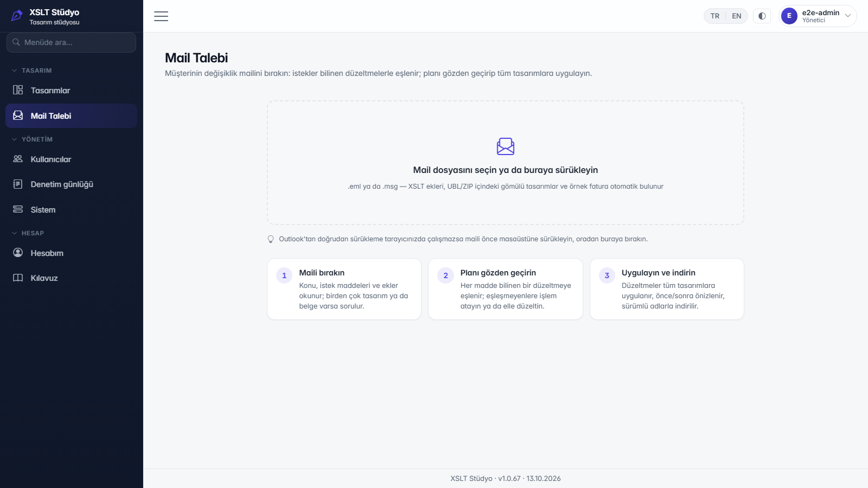868x488 pixels.
Task: Select Mail Talebi in the sidebar
Action: [x=72, y=116]
